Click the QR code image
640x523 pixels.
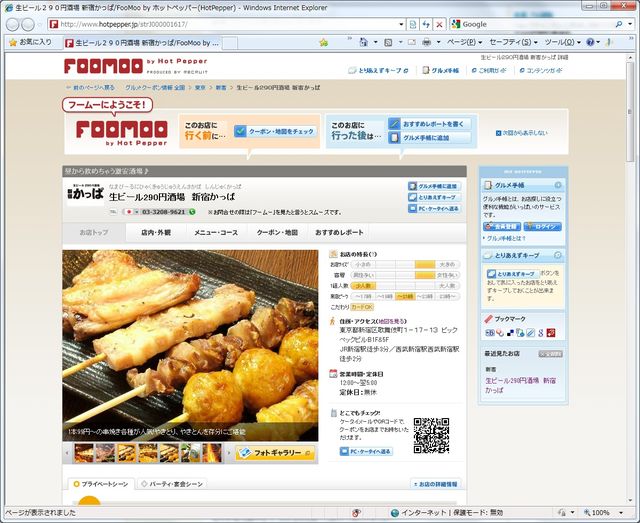(431, 434)
